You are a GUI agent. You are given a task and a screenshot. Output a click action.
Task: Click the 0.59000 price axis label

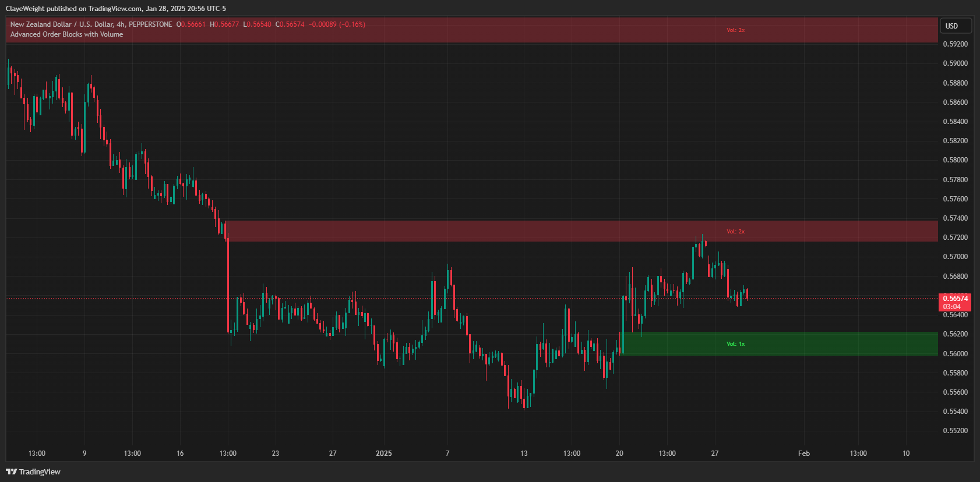(x=955, y=63)
